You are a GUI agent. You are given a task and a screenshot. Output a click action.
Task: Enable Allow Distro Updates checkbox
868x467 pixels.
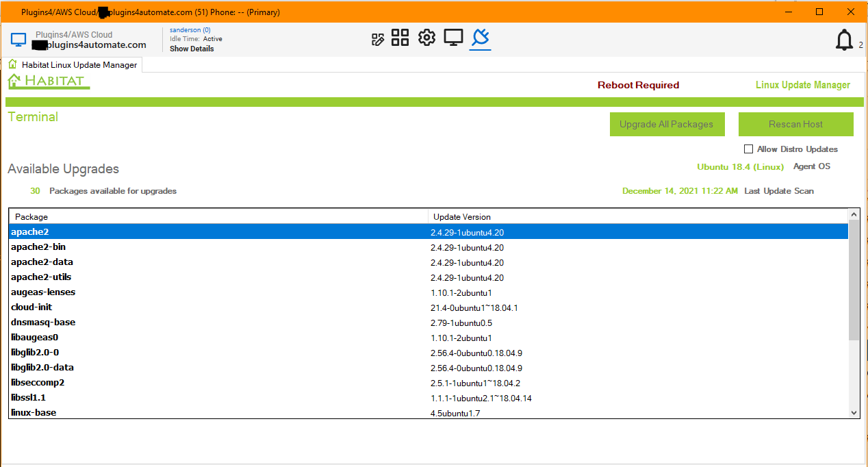click(748, 149)
